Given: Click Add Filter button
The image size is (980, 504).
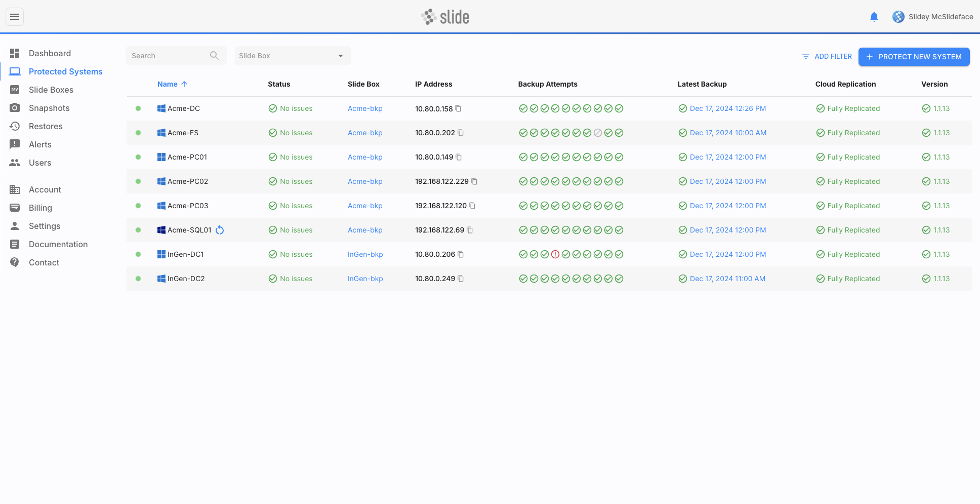Looking at the screenshot, I should 827,57.
